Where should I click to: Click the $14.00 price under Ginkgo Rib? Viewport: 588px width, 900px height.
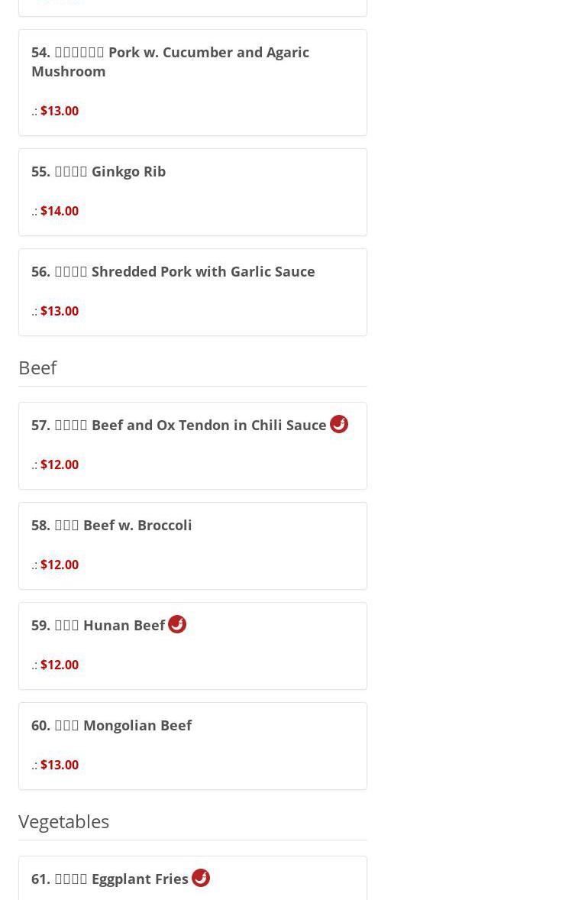tap(60, 211)
